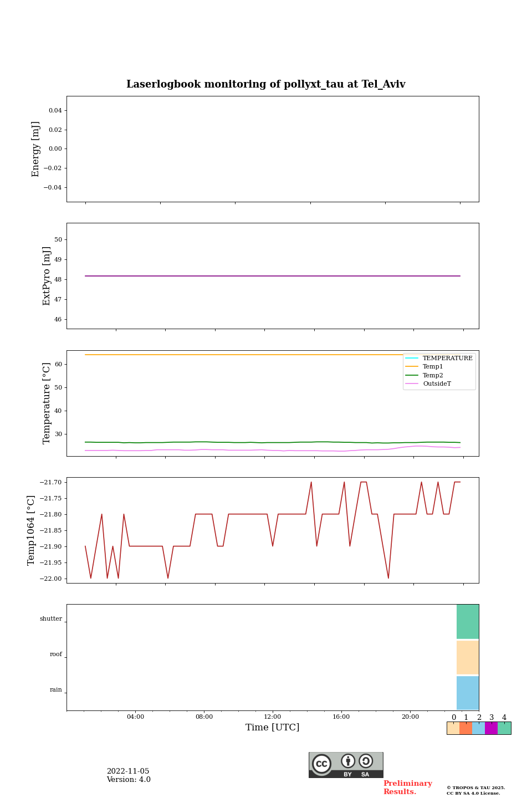
Task: Click the beige roof status block
Action: point(468,657)
